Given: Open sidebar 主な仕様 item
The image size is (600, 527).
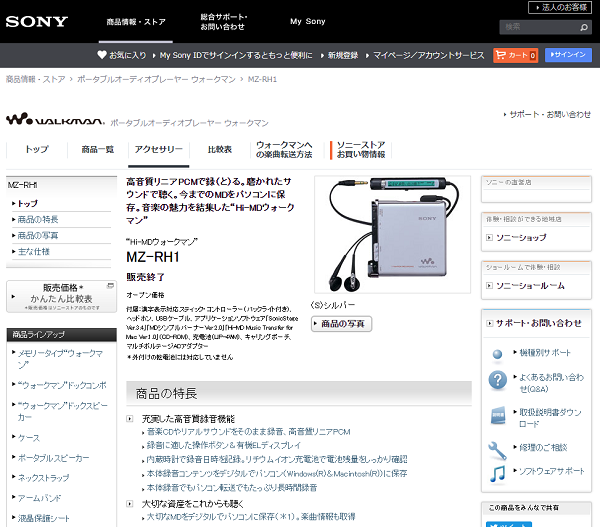Looking at the screenshot, I should pyautogui.click(x=34, y=252).
